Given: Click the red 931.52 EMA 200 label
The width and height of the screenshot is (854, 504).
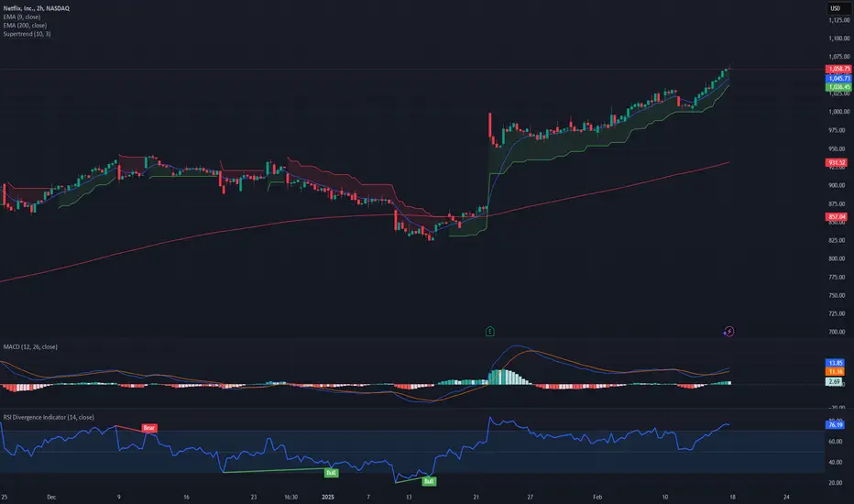Looking at the screenshot, I should pos(836,162).
